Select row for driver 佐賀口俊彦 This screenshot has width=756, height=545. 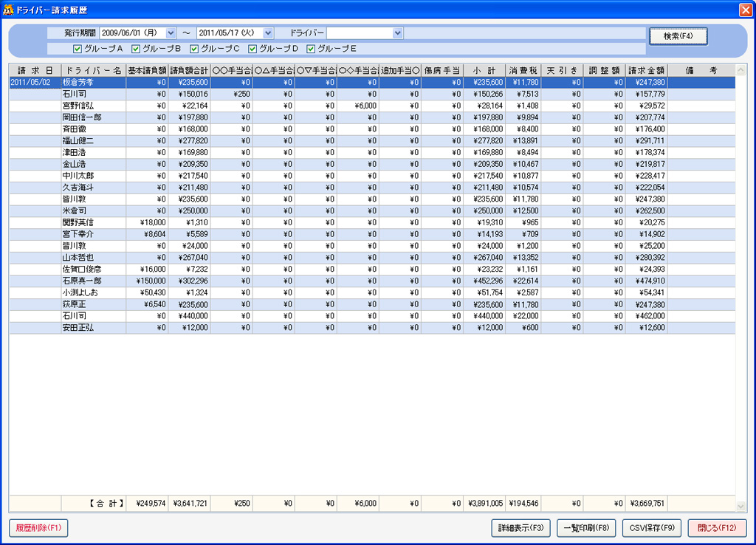pyautogui.click(x=372, y=270)
